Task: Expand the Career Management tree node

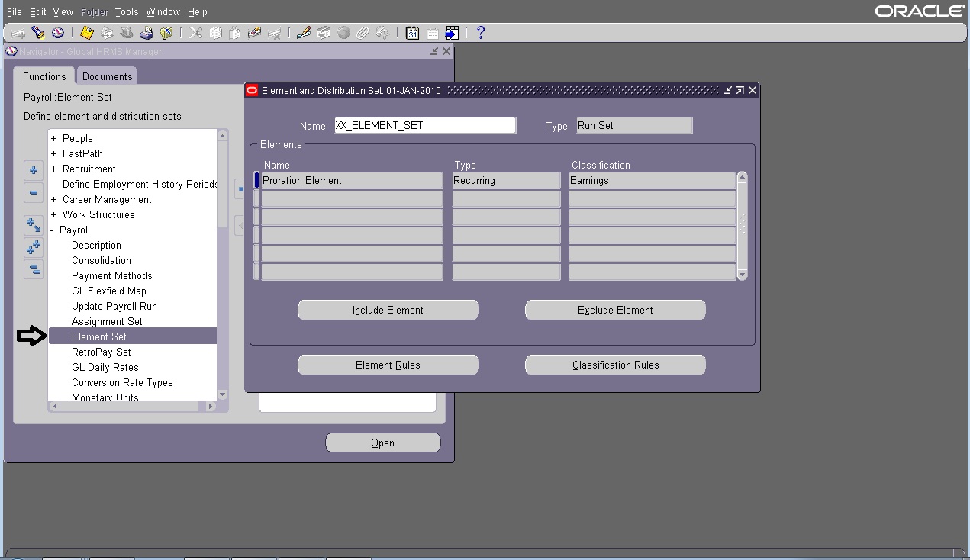Action: click(x=53, y=199)
